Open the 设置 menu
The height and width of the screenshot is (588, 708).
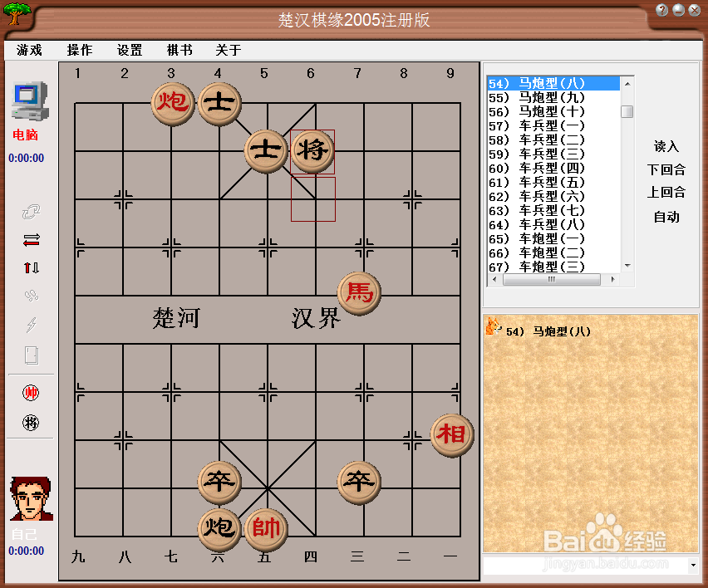point(130,50)
